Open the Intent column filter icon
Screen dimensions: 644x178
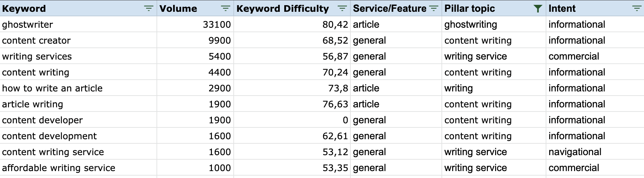point(636,8)
